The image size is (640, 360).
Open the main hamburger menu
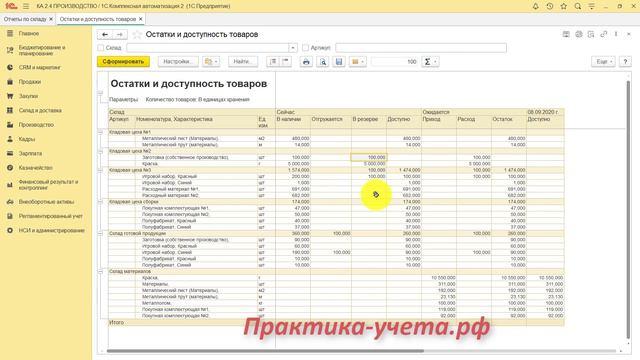tap(26, 6)
